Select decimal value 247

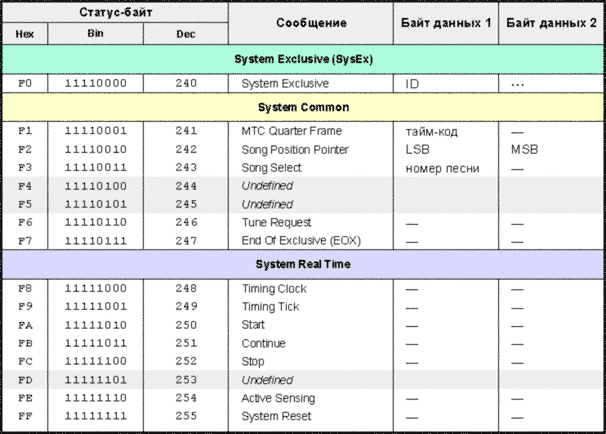point(186,241)
